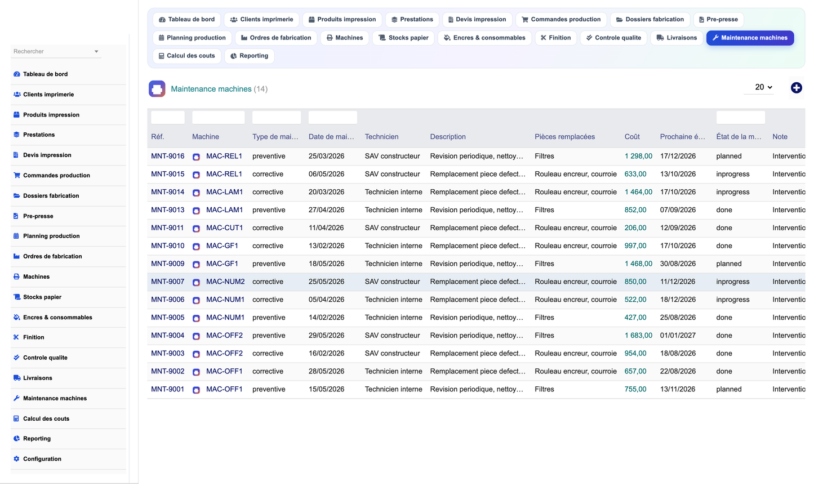Screen dimensions: 814x504
Task: Select the Reporting top tab
Action: click(250, 56)
